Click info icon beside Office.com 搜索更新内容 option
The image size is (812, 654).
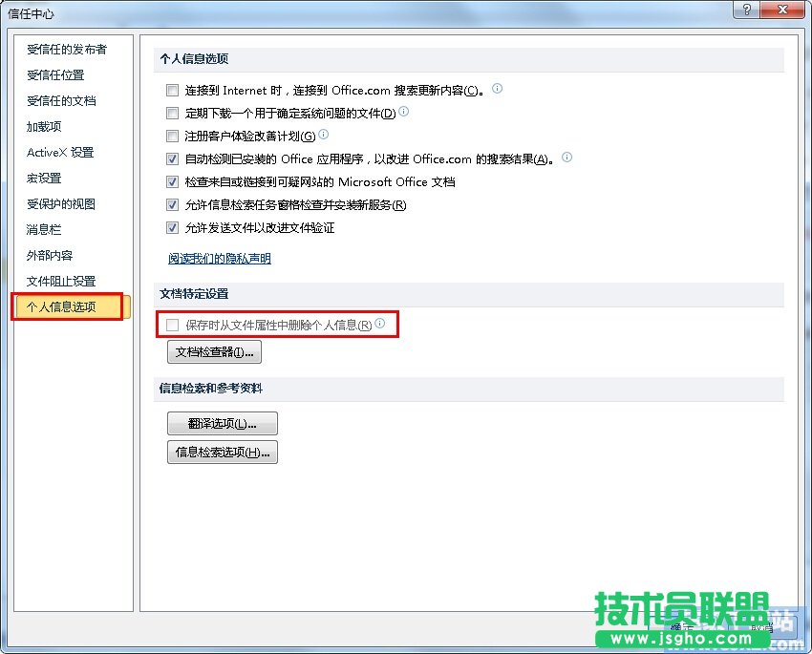tap(497, 89)
